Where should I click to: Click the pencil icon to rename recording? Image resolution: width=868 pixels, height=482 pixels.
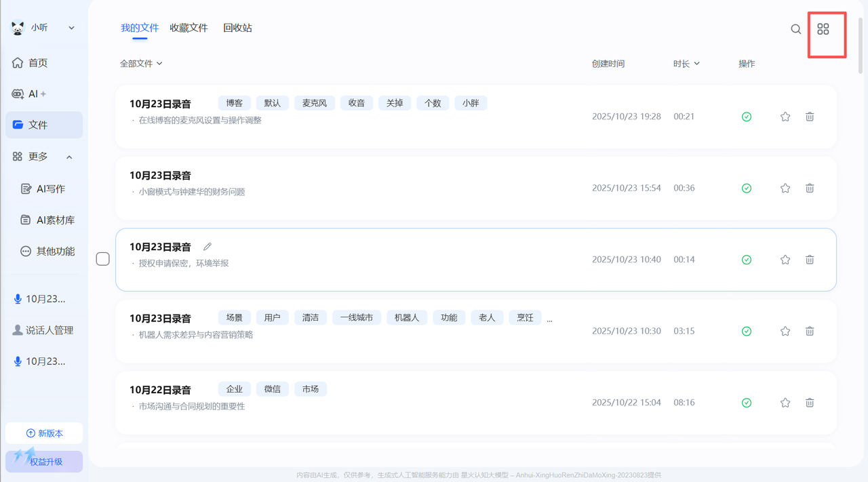coord(208,247)
